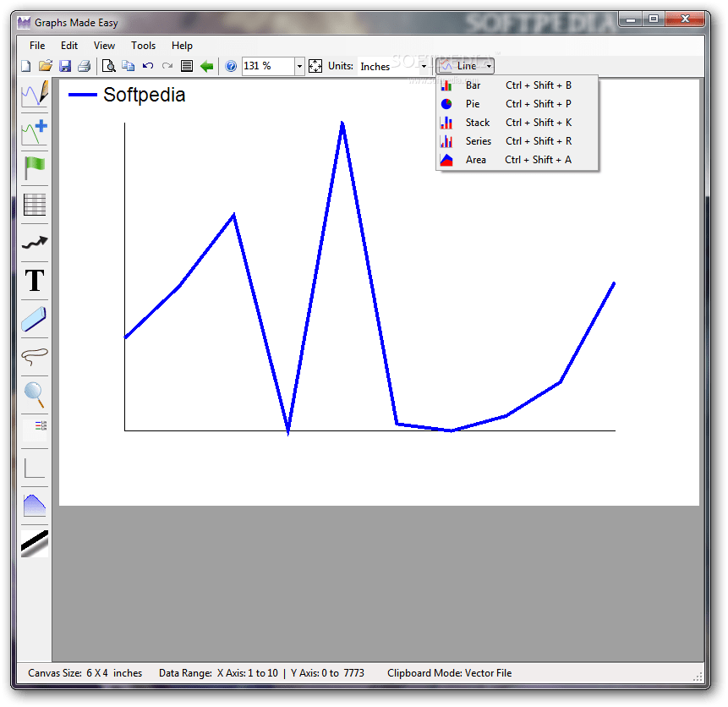This screenshot has width=728, height=707.
Task: Maximize the Graphs Made Easy window
Action: pyautogui.click(x=654, y=19)
